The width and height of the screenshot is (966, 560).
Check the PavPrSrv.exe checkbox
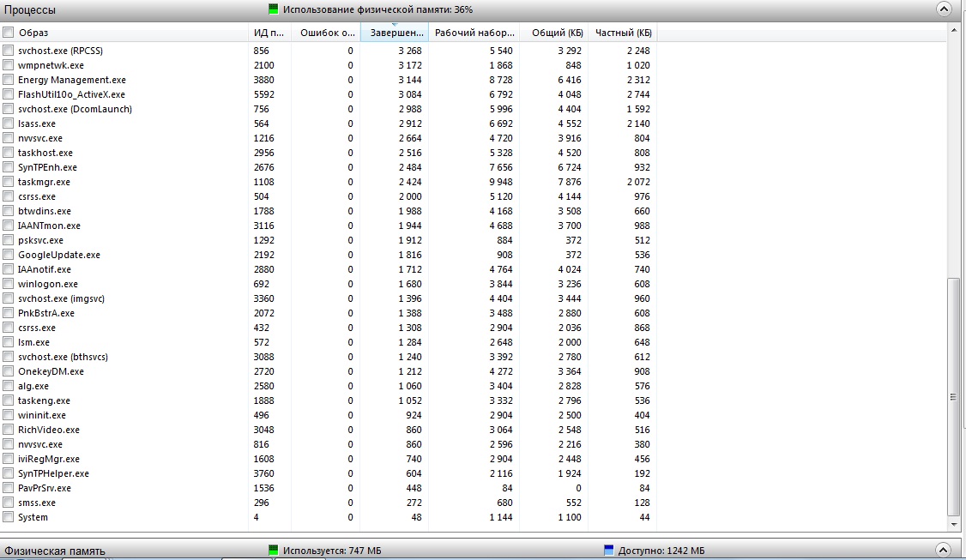tap(8, 488)
